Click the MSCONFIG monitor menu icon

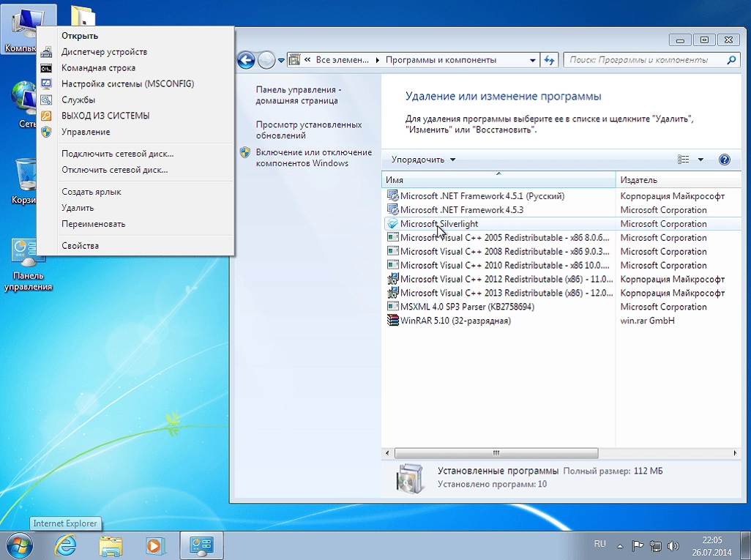point(46,84)
